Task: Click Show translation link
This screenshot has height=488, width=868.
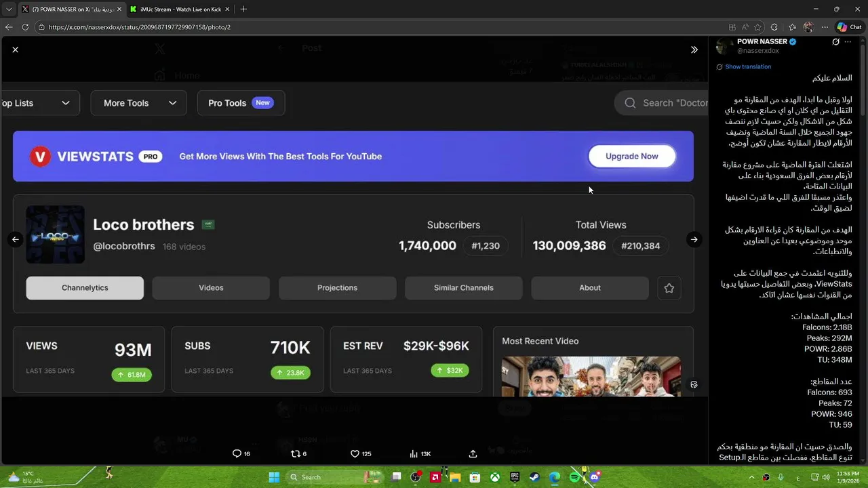Action: 748,66
